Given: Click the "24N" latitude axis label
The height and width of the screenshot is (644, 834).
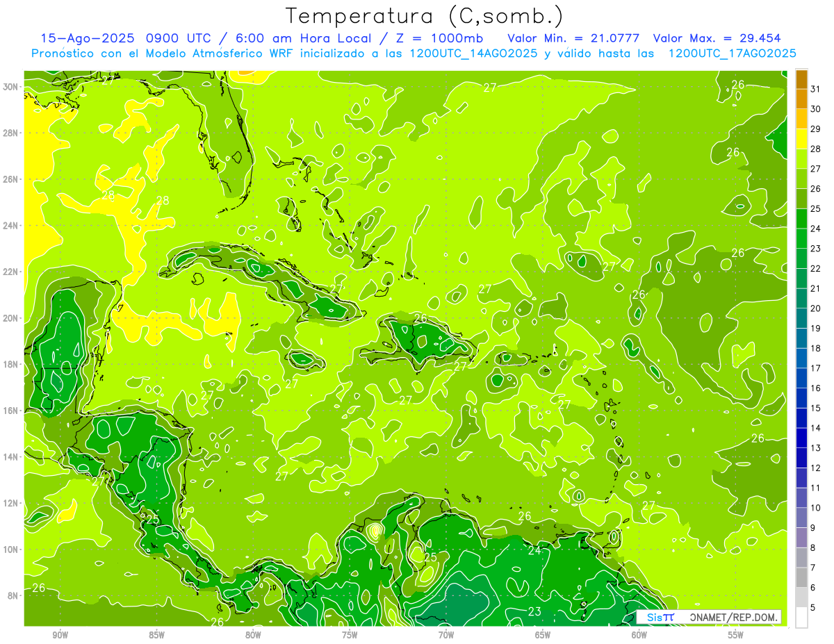Looking at the screenshot, I should point(11,225).
